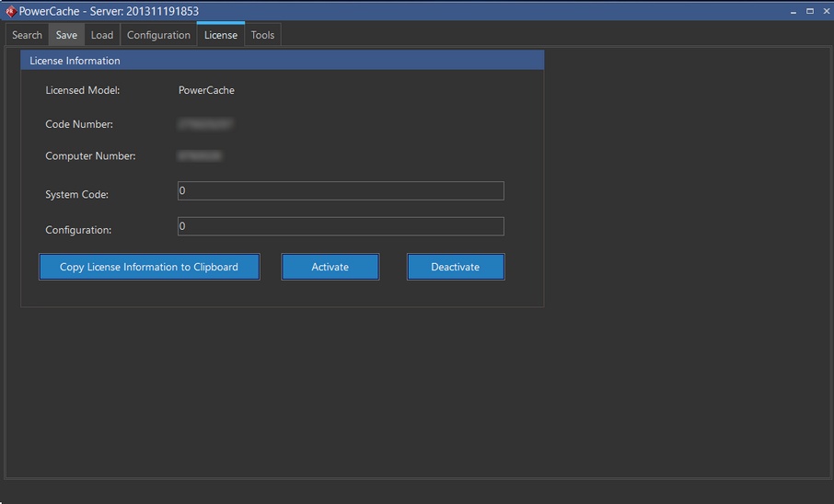This screenshot has width=834, height=504.
Task: Minimize the PowerCache window
Action: tap(794, 11)
